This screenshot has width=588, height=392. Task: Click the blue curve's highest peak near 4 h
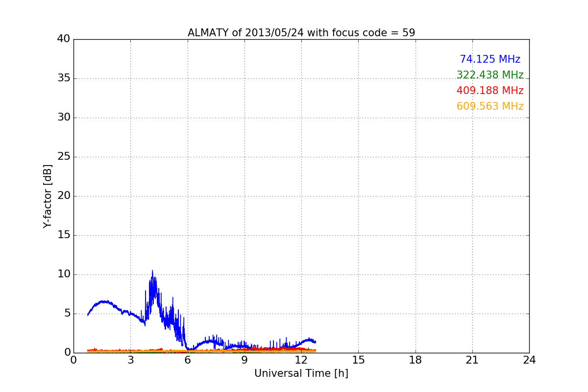152,271
